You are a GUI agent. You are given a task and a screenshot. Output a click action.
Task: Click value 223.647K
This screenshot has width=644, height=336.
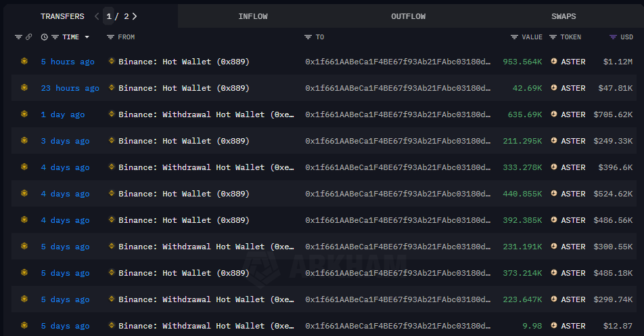[x=522, y=299]
